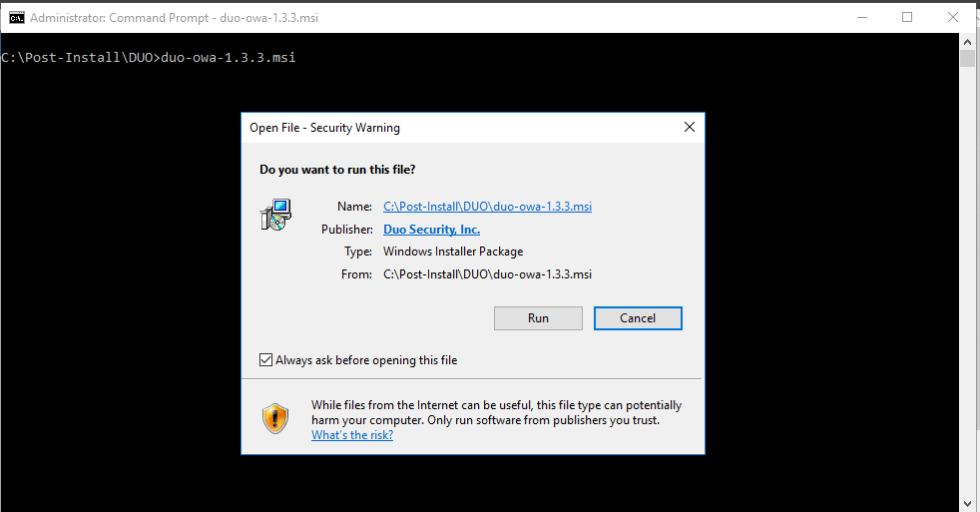This screenshot has height=512, width=980.
Task: Open the What's the risk? link
Action: point(352,435)
